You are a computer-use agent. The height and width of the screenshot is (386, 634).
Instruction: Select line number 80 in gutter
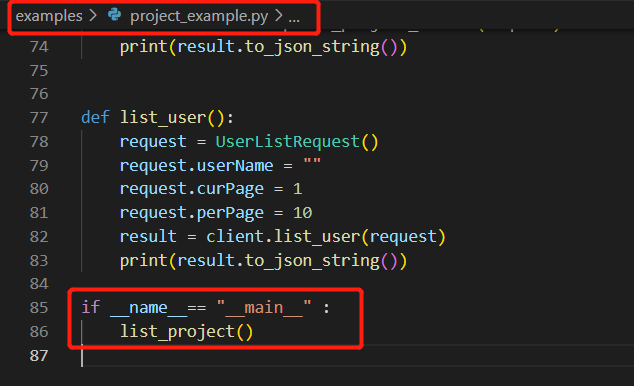(x=39, y=189)
